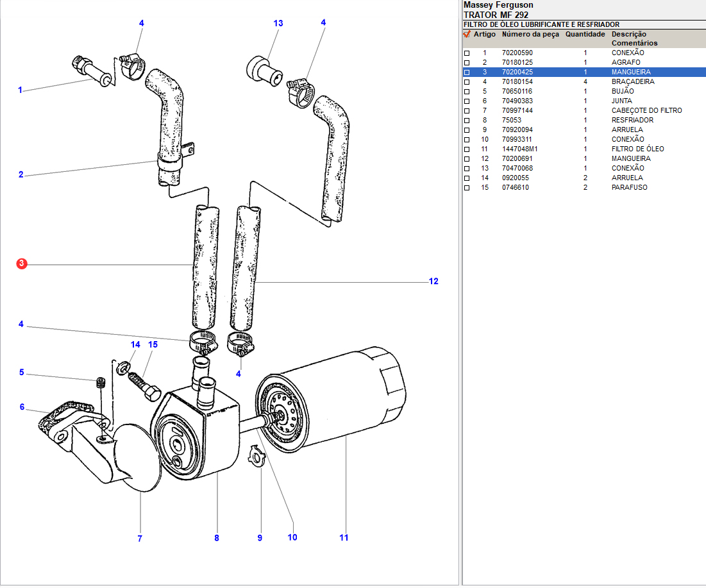Select the CABEÇOTE DO FILTRO row
The image size is (706, 588).
pos(646,111)
